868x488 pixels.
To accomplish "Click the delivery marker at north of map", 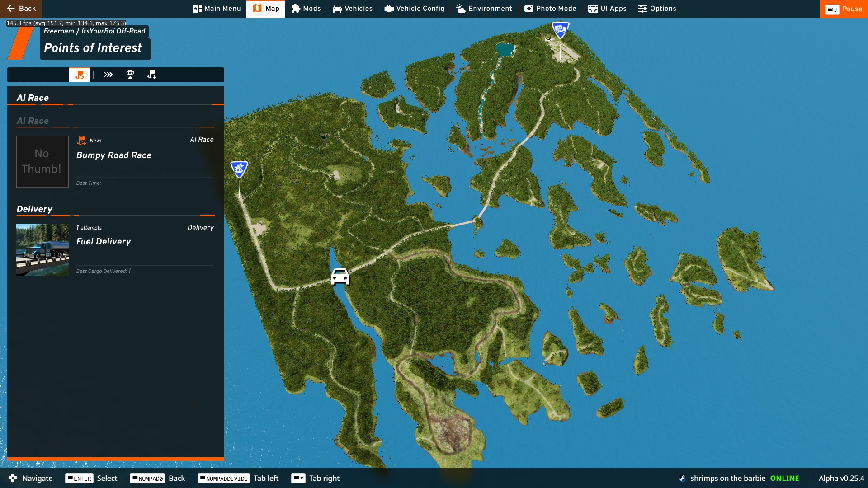I will (560, 30).
